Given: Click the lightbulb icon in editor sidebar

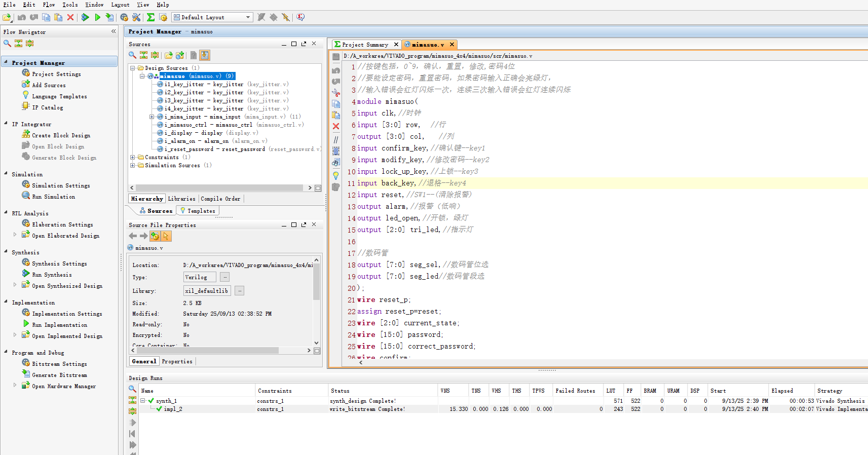Looking at the screenshot, I should (336, 175).
